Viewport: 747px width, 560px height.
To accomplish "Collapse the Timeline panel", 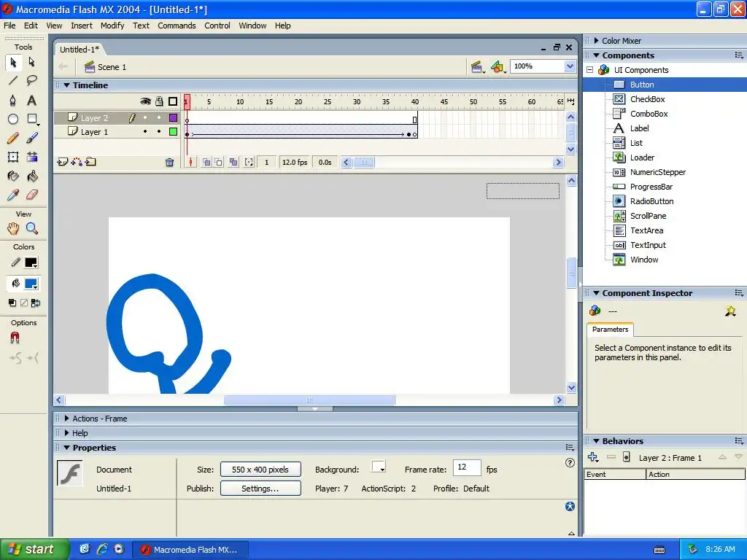I will [67, 85].
